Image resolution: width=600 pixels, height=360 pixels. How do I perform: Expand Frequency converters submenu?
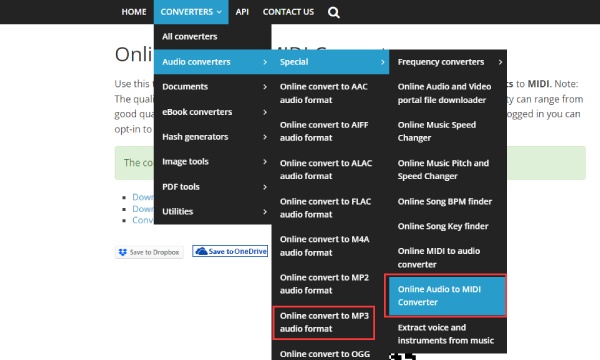[448, 62]
